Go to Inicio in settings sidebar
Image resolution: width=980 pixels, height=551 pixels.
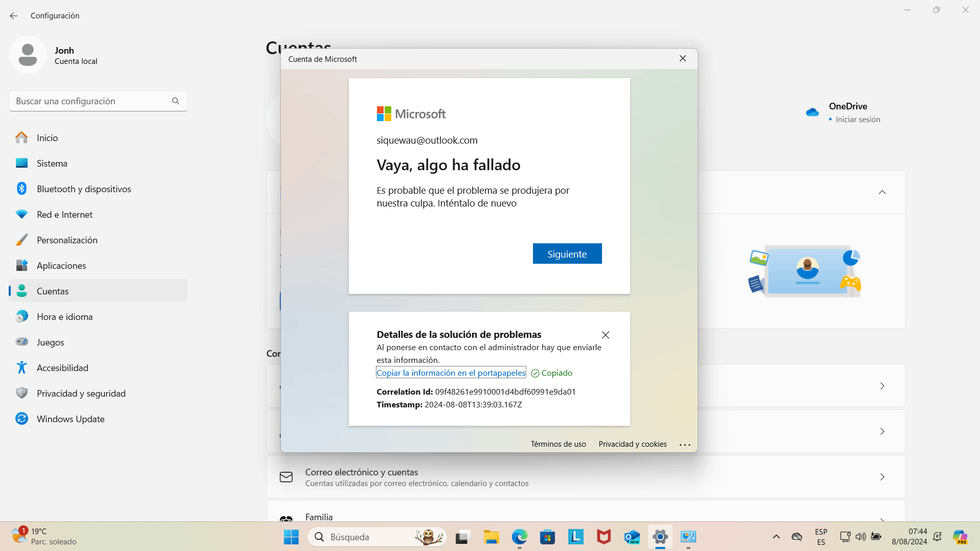tap(98, 137)
